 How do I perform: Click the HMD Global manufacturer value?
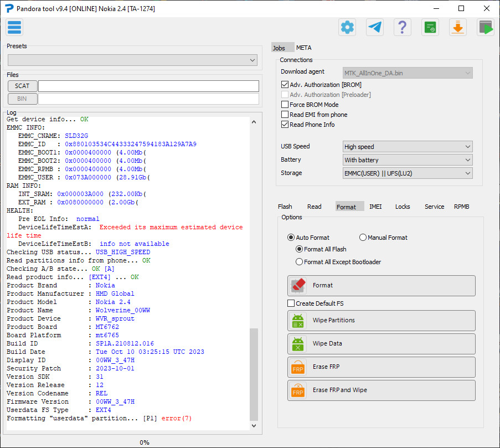(115, 293)
